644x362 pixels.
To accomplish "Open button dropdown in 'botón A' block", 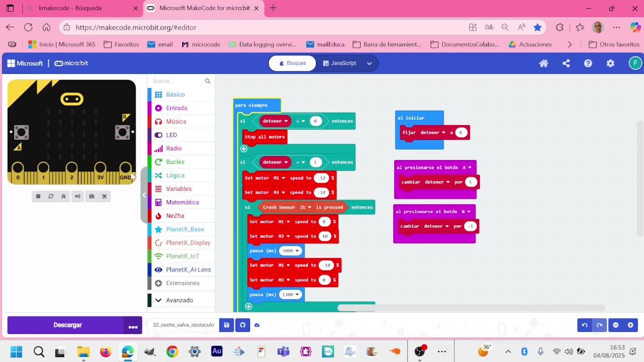I will 467,167.
